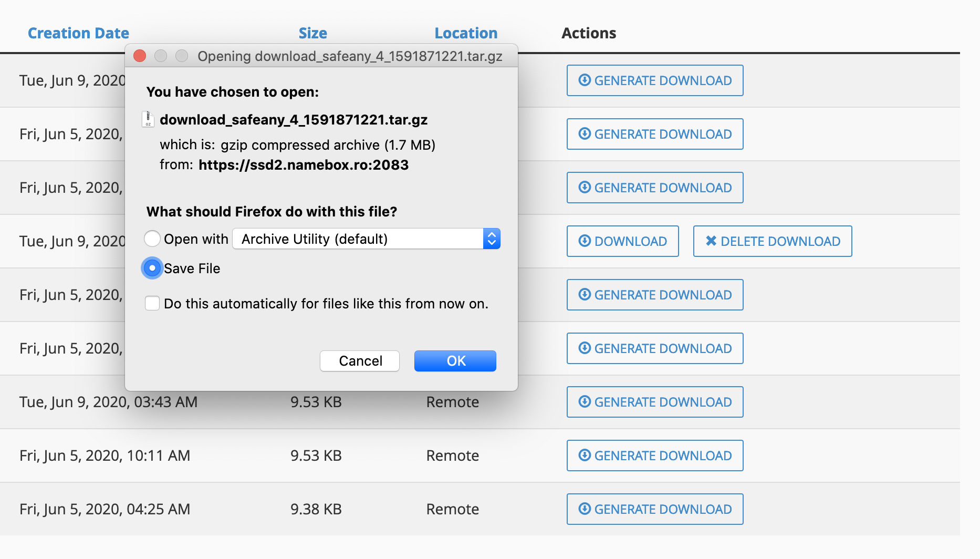The height and width of the screenshot is (559, 980).
Task: Click the source URL ssd2.namebox.ro:2083
Action: coord(304,165)
